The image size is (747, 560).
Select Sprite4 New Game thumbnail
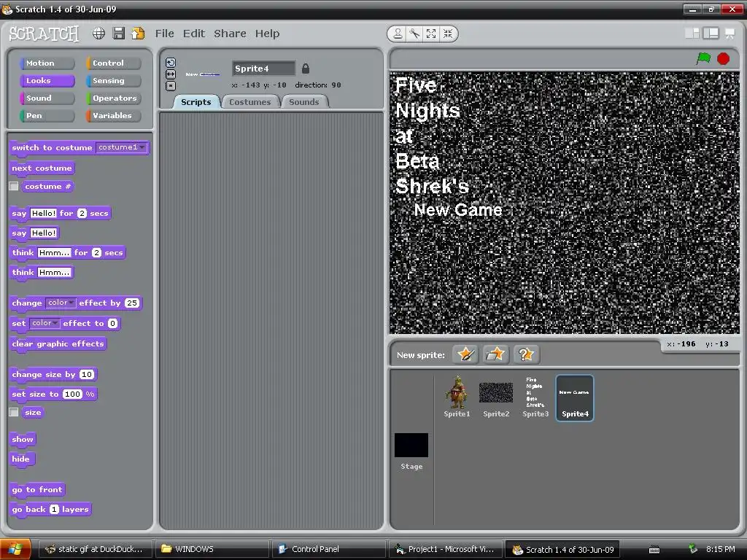click(x=575, y=397)
